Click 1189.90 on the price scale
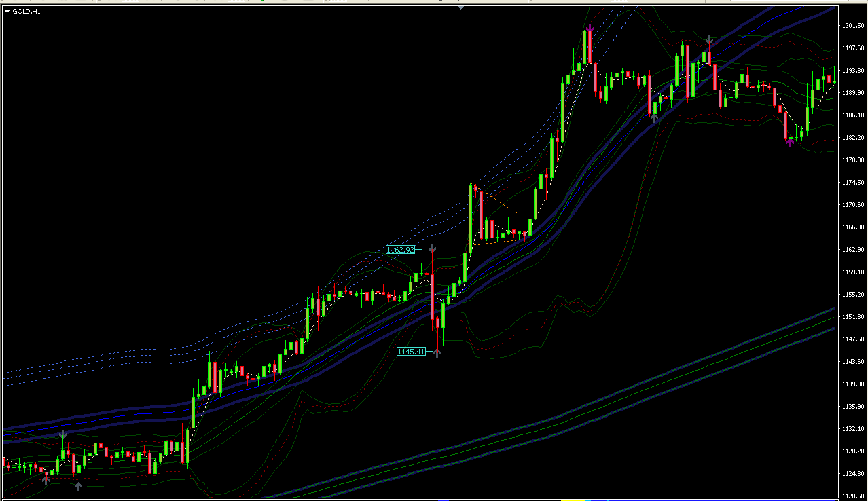This screenshot has height=501, width=868. (x=852, y=93)
